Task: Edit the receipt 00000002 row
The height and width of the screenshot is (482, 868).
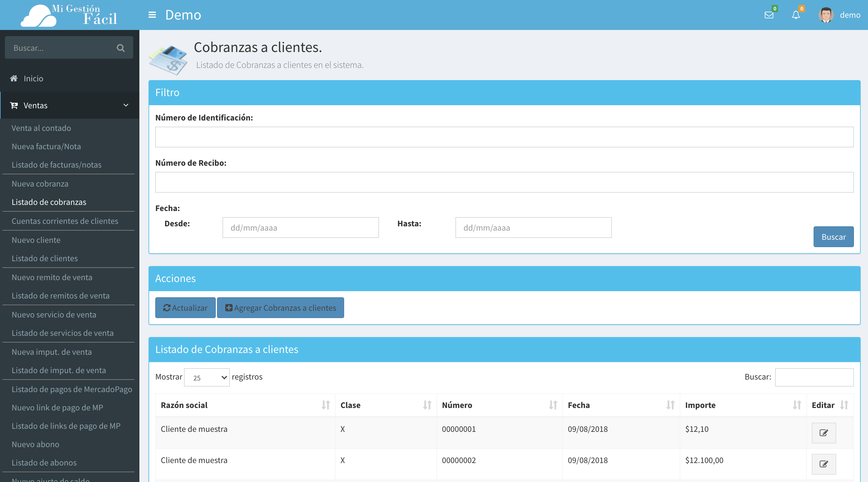Action: tap(823, 464)
